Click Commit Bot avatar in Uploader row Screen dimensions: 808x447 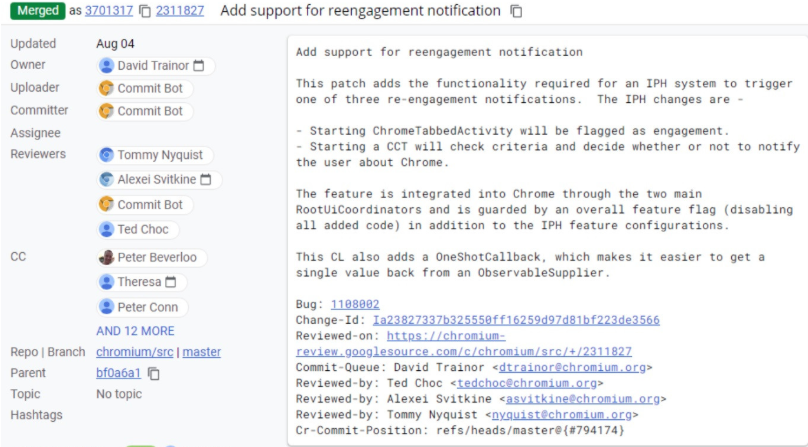coord(106,88)
